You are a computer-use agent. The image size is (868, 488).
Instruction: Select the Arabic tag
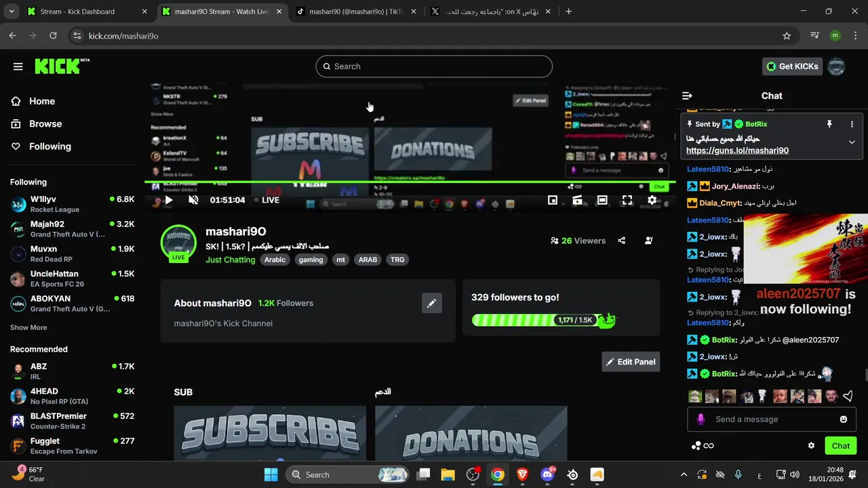pyautogui.click(x=275, y=260)
